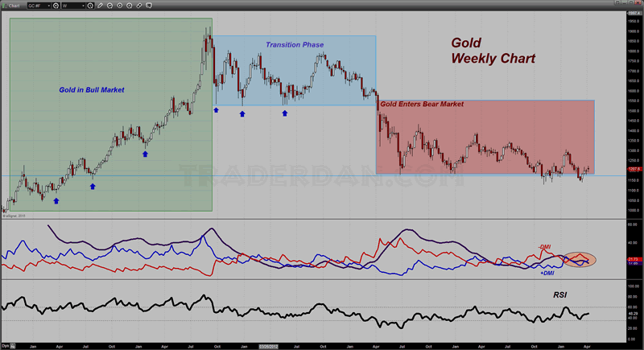The image size is (644, 350).
Task: Click the green Chart title icon
Action: [x=4, y=6]
